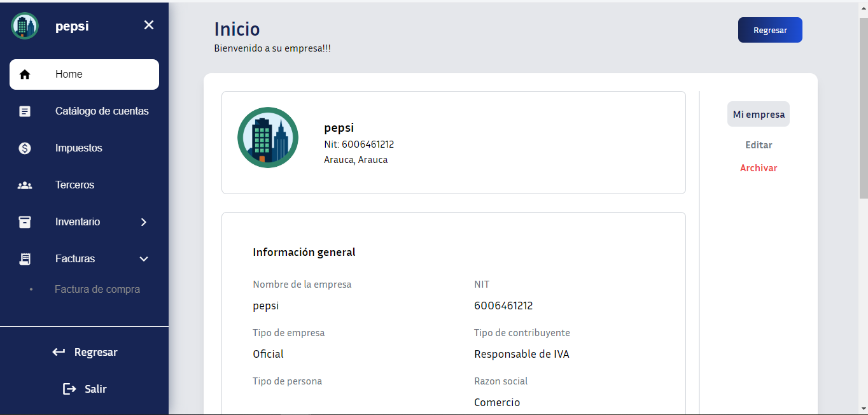The height and width of the screenshot is (415, 868).
Task: Click the Nombre de la empresa value pepsi
Action: click(265, 306)
